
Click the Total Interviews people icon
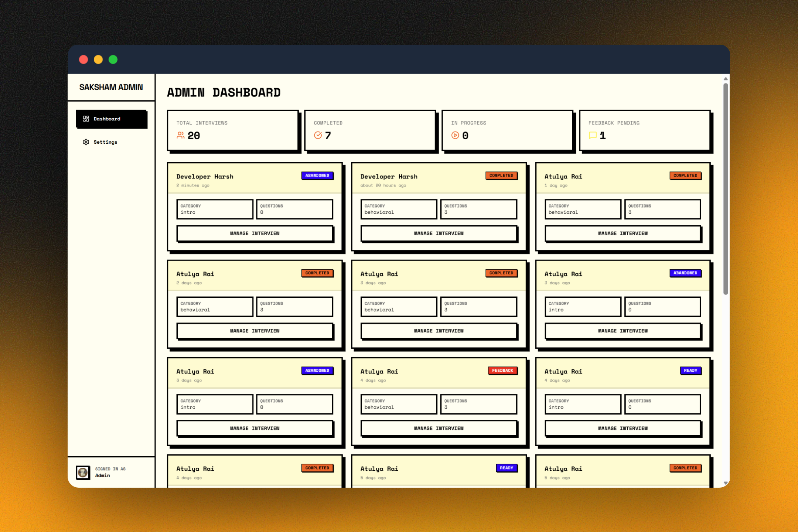(x=180, y=135)
